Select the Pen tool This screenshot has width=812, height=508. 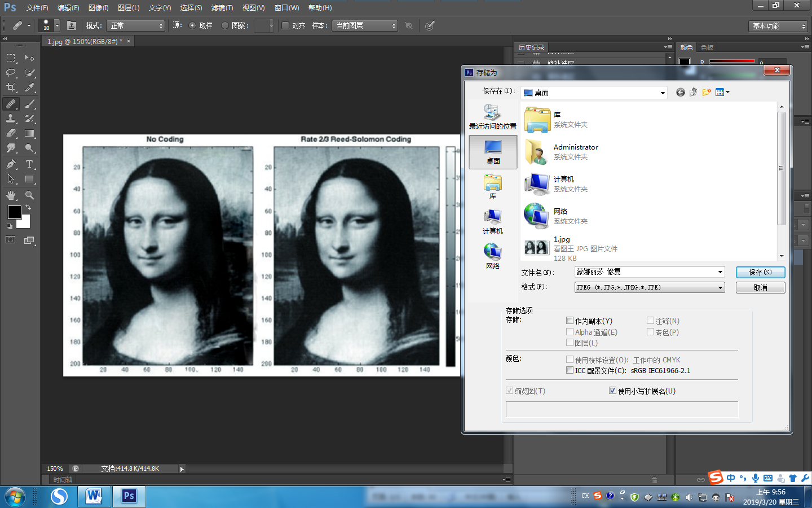pos(11,164)
